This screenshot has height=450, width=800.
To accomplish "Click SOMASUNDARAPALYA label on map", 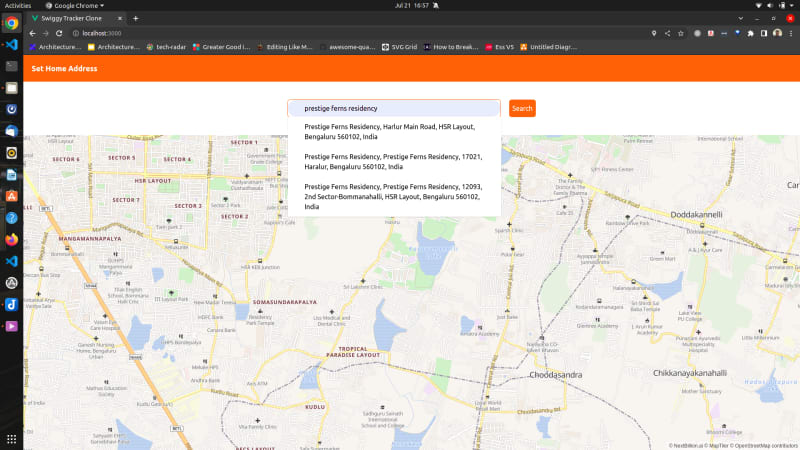I will tap(285, 302).
